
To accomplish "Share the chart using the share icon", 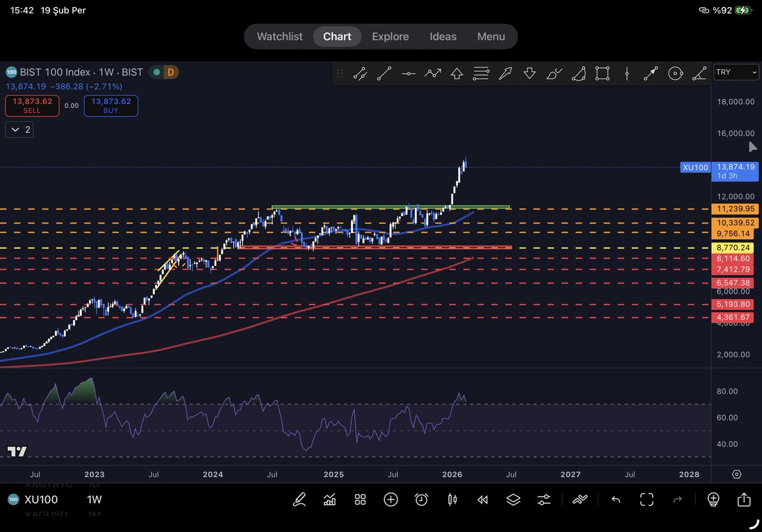I will 744,500.
